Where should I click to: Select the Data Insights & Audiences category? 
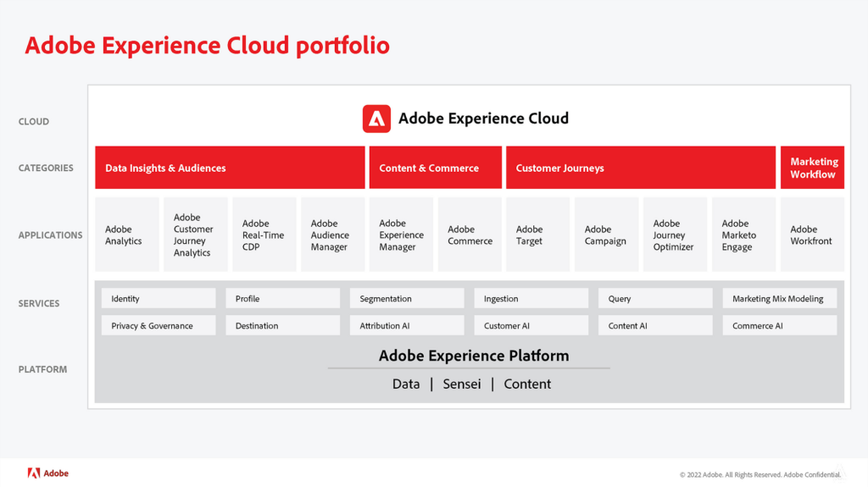click(230, 168)
